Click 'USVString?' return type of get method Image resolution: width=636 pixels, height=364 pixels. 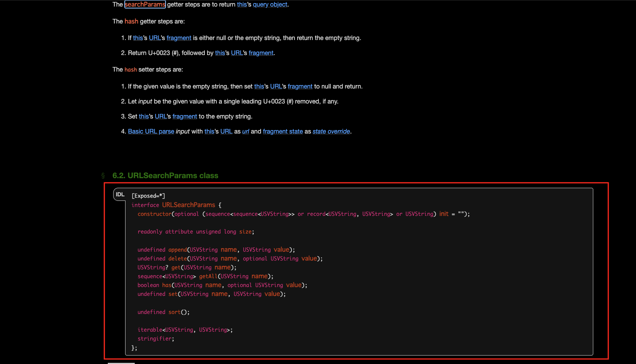pos(153,267)
